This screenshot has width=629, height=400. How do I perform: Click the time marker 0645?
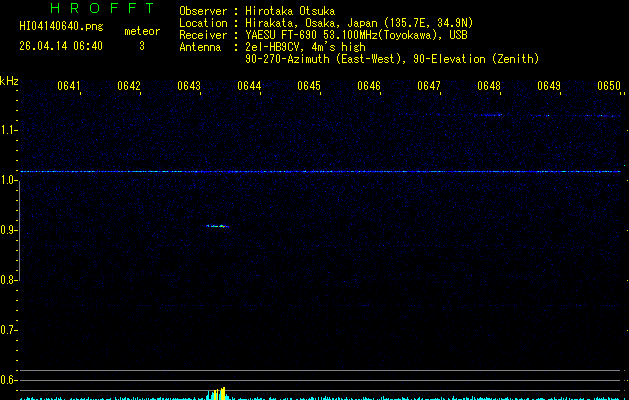coord(309,86)
